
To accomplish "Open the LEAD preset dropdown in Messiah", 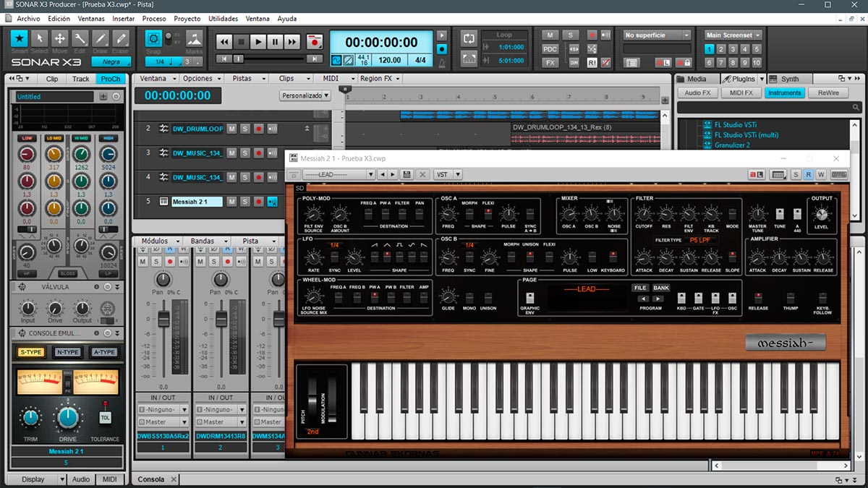I will point(339,174).
